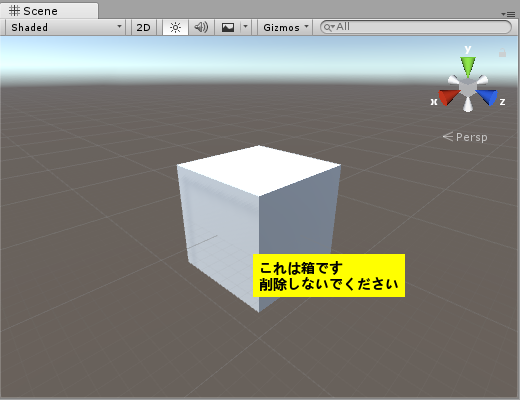Click the blue Z axis cone
This screenshot has height=400, width=520.
487,97
